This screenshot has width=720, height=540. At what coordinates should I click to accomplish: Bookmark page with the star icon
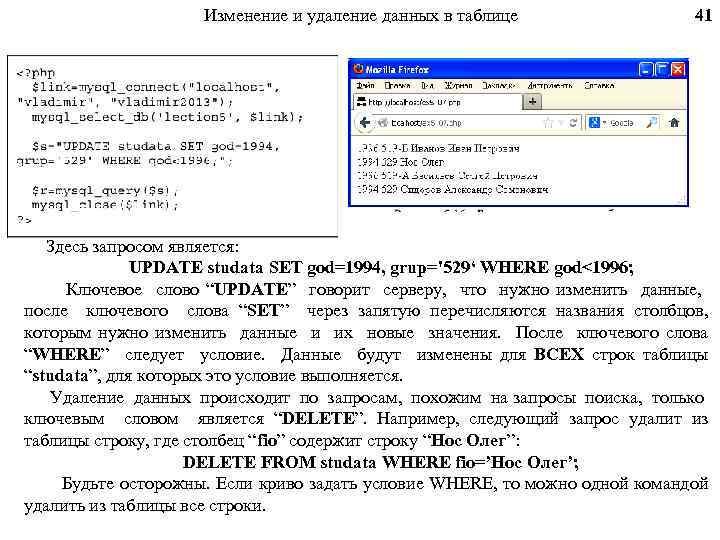(548, 123)
